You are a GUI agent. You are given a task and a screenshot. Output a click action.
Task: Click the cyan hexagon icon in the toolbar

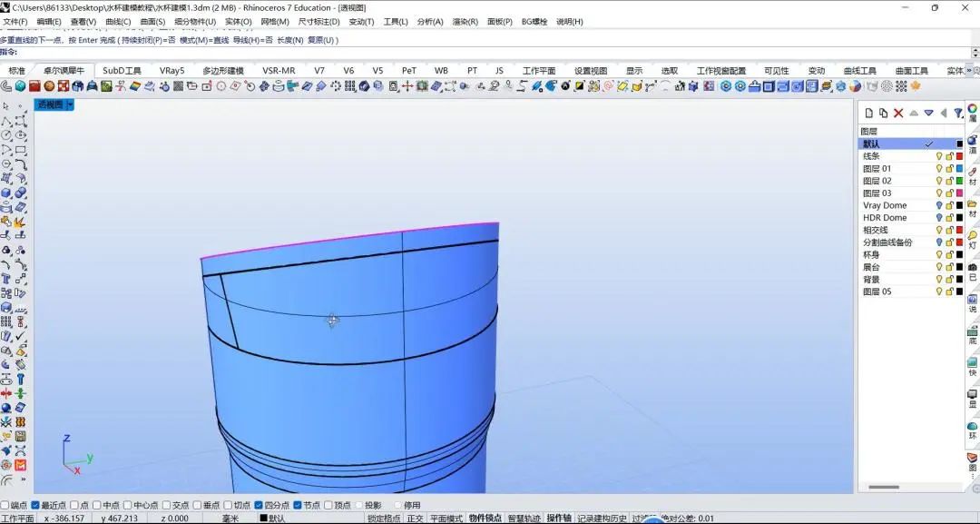20,86
